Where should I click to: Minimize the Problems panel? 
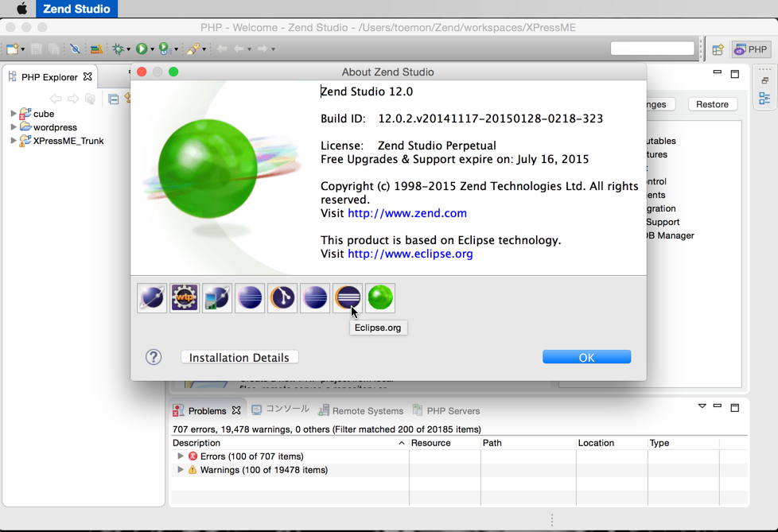click(x=718, y=406)
